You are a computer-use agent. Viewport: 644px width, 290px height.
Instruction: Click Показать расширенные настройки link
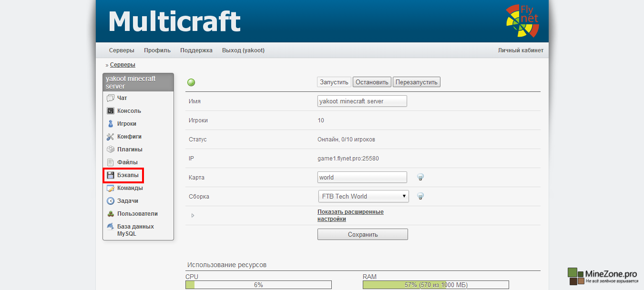pyautogui.click(x=350, y=215)
